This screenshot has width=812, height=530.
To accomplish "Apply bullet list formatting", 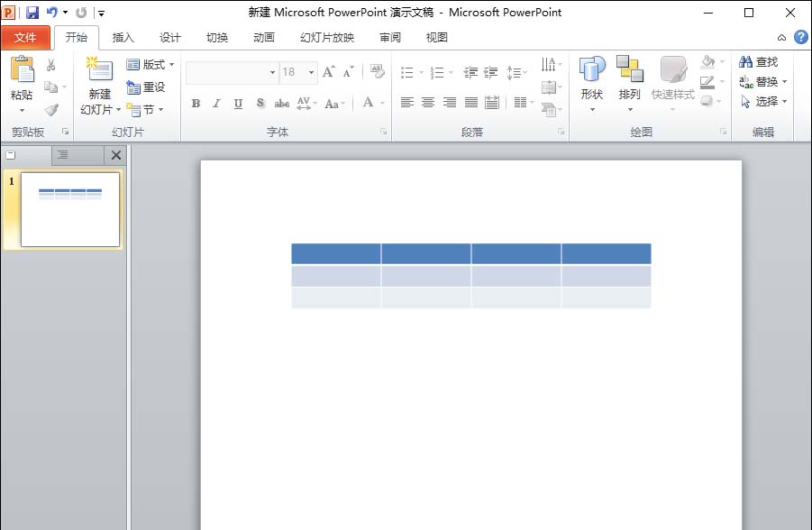I will (407, 72).
